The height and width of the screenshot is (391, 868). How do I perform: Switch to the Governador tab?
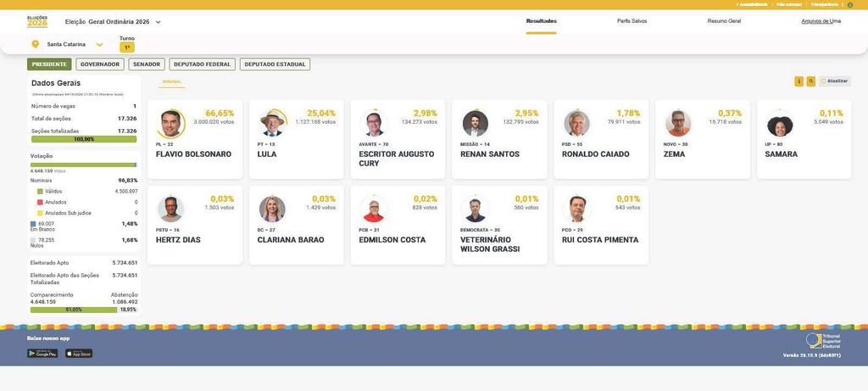(x=100, y=64)
